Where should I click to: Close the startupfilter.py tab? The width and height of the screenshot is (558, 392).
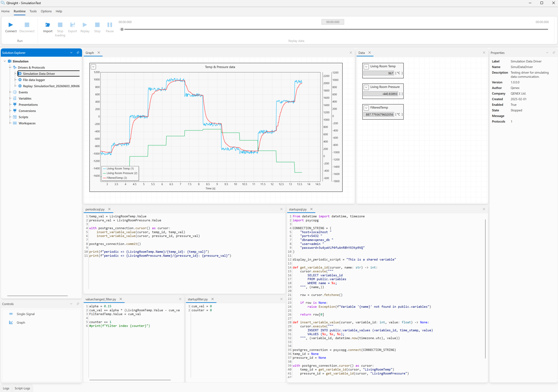[213, 299]
